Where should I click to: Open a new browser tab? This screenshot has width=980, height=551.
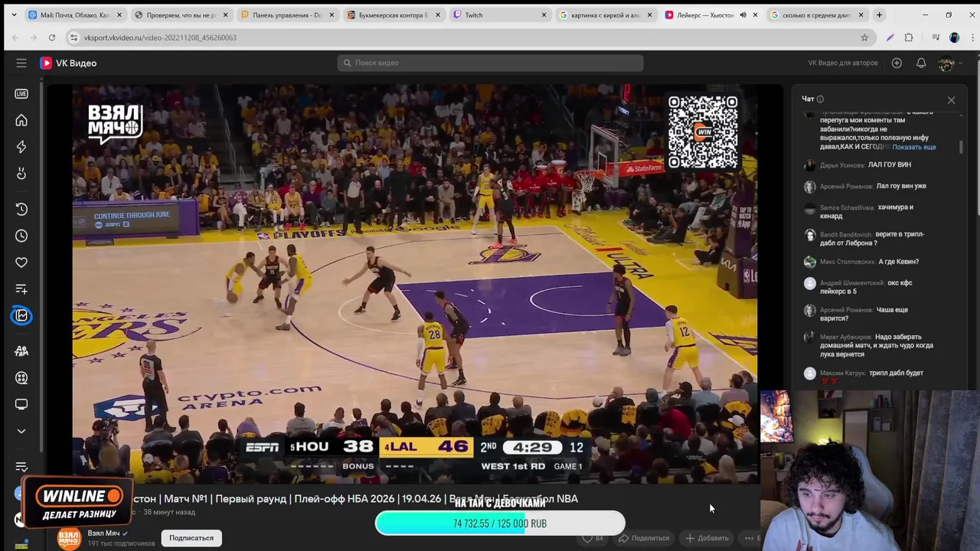pos(879,15)
